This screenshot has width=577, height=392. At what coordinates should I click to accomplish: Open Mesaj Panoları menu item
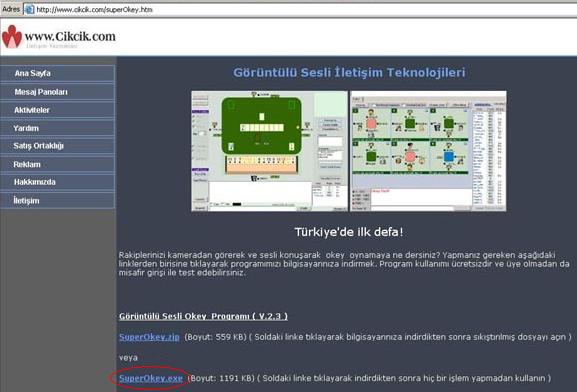57,92
